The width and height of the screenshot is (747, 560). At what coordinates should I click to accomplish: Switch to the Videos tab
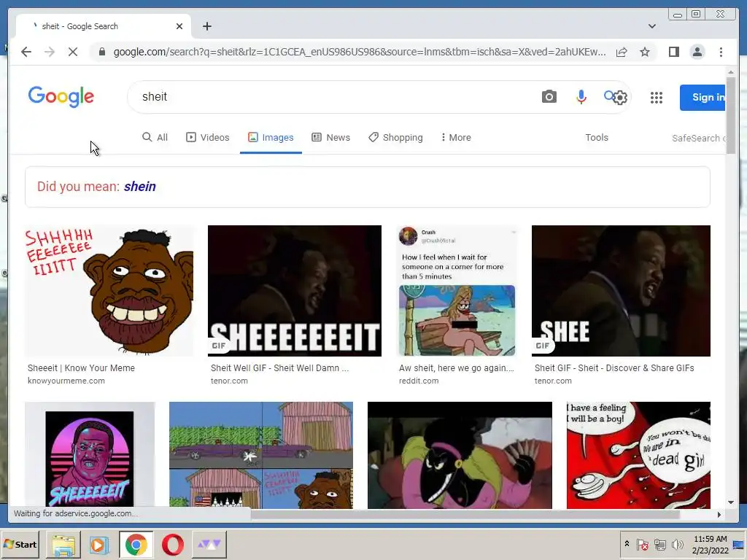coord(207,138)
